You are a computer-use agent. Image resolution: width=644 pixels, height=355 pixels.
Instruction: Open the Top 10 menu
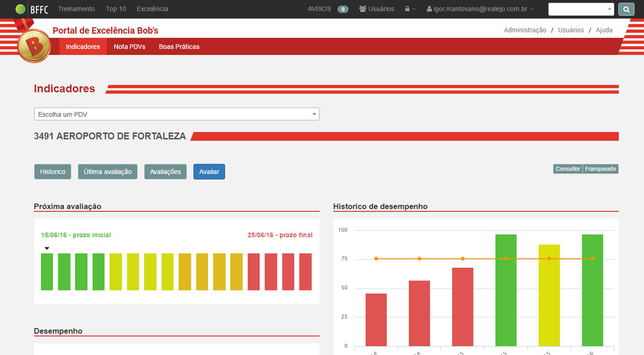click(116, 9)
